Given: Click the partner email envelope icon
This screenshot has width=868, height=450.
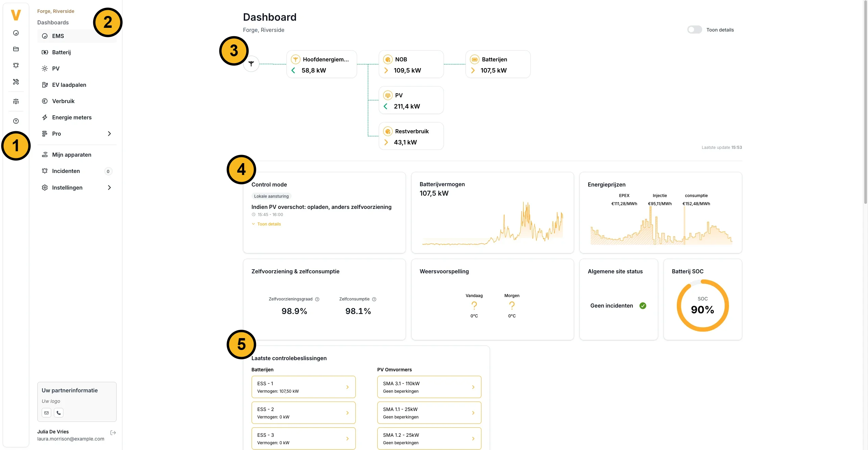Looking at the screenshot, I should 46,413.
